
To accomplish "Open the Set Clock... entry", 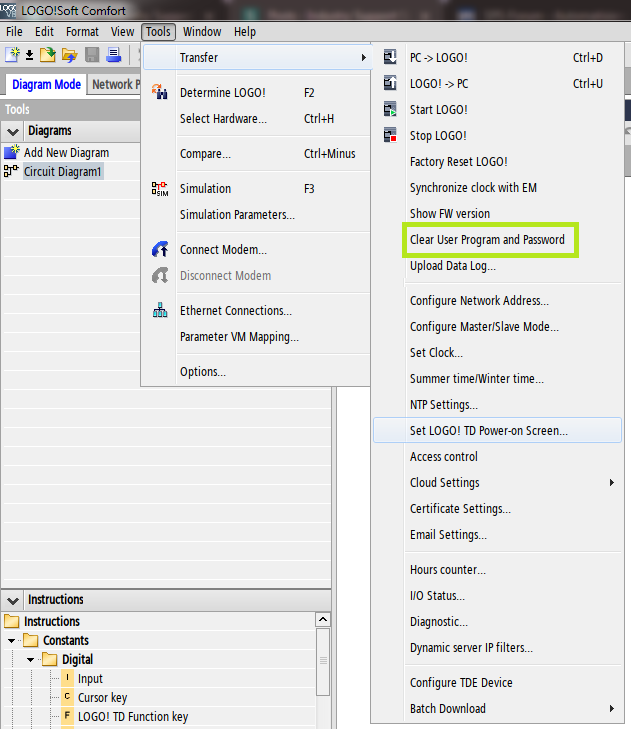I will click(x=497, y=352).
